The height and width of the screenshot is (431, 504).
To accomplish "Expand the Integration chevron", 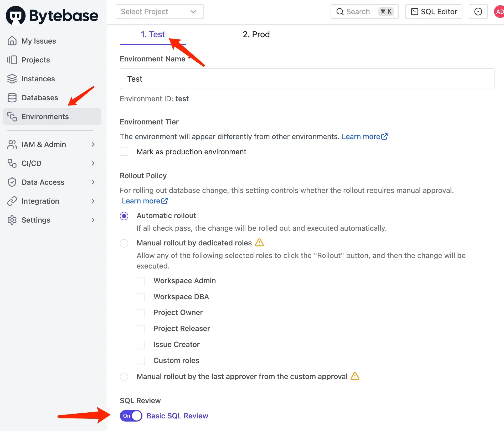I will click(93, 201).
